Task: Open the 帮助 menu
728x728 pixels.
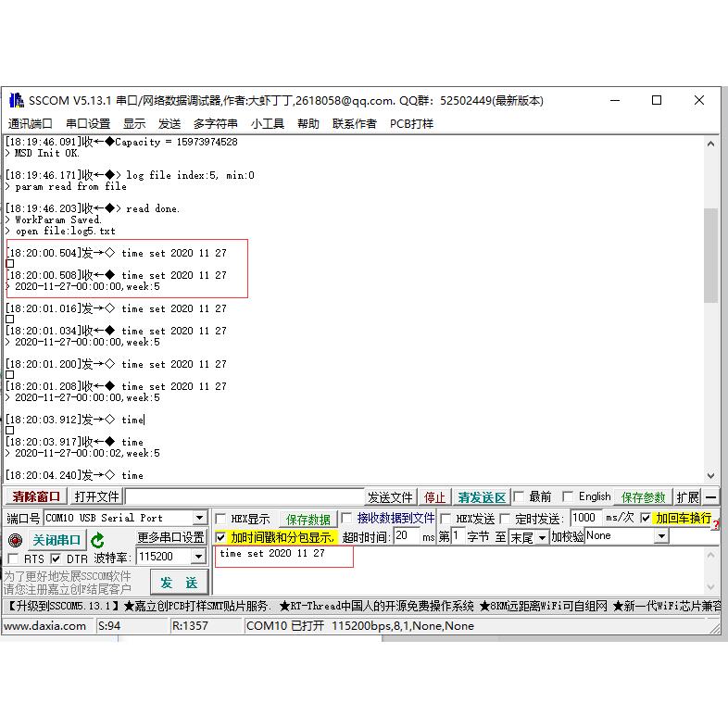Action: coord(308,124)
